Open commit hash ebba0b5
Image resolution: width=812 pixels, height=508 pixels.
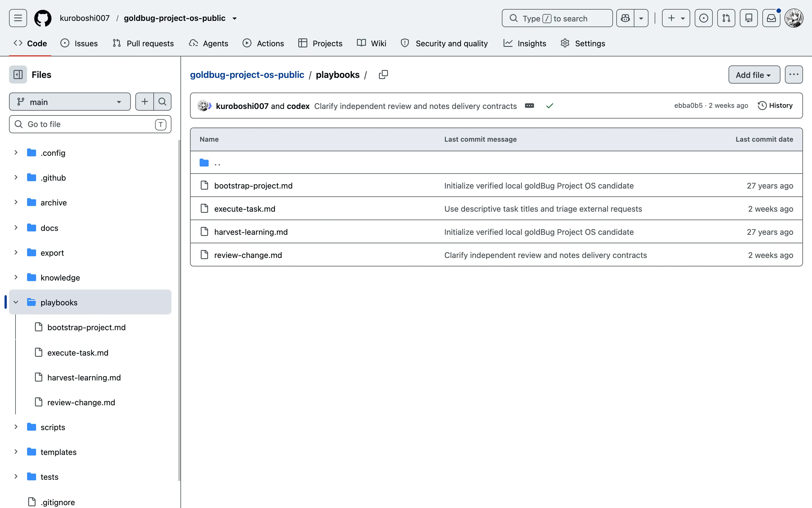pyautogui.click(x=688, y=106)
